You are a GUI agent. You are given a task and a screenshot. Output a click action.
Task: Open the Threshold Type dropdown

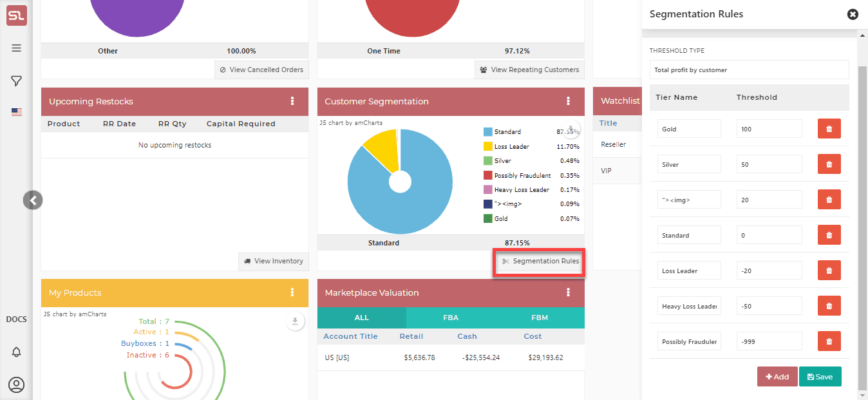(x=749, y=70)
